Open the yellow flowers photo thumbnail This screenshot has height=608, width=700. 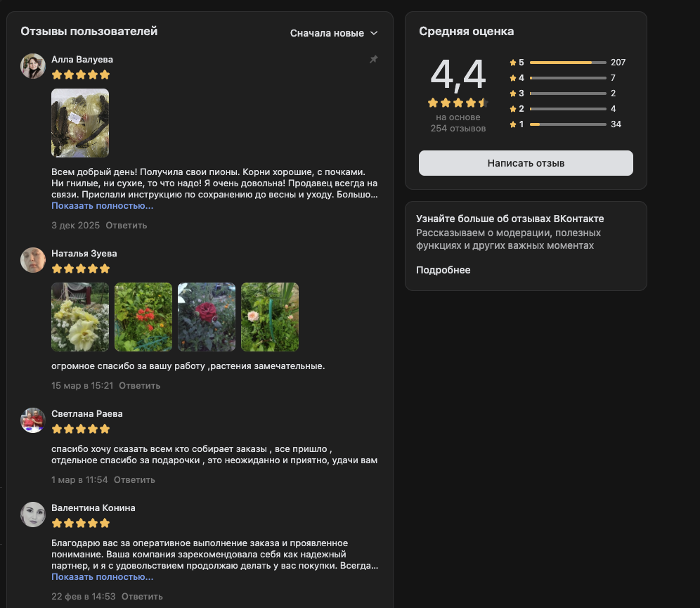pos(80,317)
